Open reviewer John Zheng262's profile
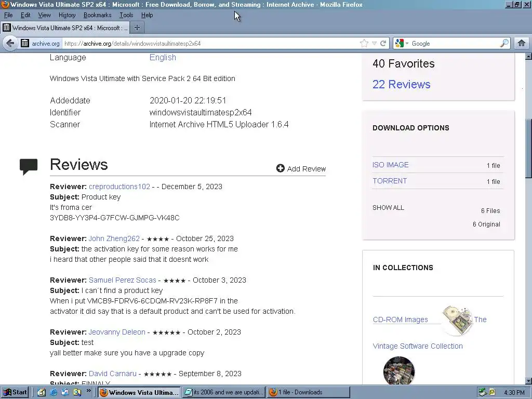This screenshot has width=532, height=399. [x=114, y=238]
